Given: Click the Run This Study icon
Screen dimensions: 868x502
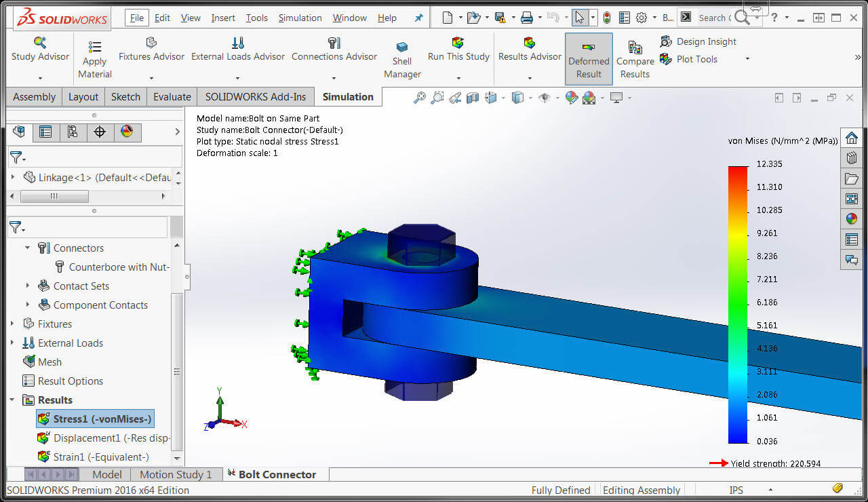Looking at the screenshot, I should coord(458,43).
